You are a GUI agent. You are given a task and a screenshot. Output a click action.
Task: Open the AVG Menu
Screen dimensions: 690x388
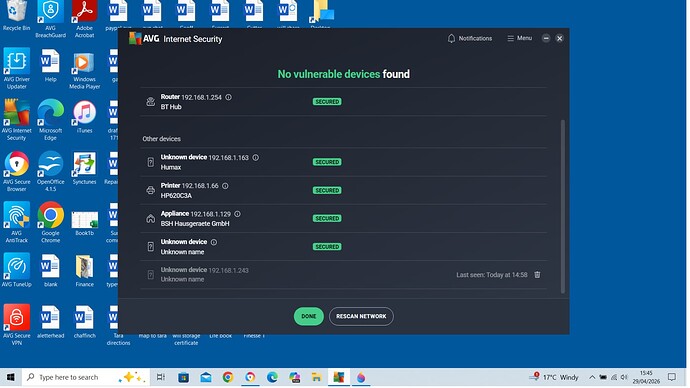pos(519,39)
